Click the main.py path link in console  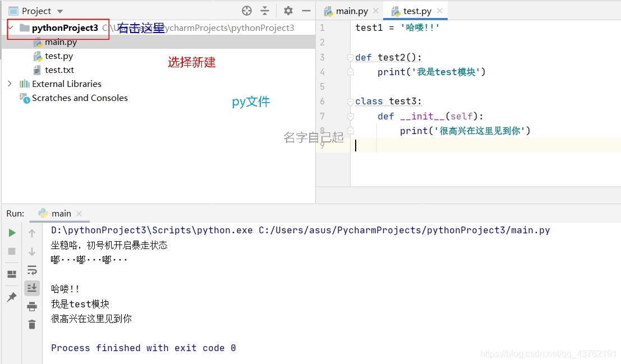tap(404, 230)
